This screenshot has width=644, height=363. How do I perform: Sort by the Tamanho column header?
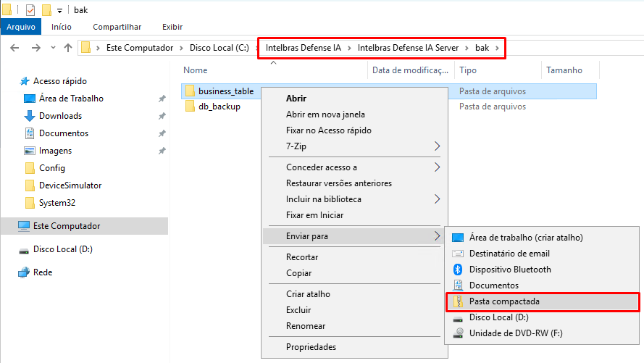[x=564, y=70]
